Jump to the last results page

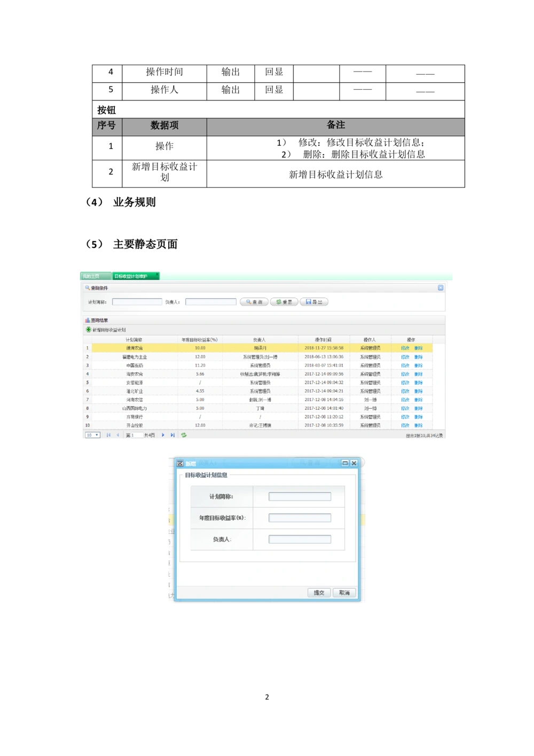[x=172, y=435]
